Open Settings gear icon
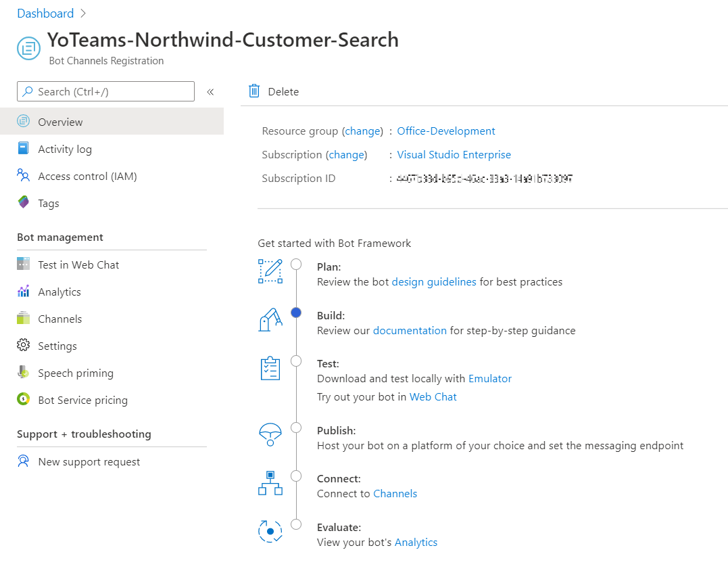Image resolution: width=728 pixels, height=573 pixels. point(24,346)
